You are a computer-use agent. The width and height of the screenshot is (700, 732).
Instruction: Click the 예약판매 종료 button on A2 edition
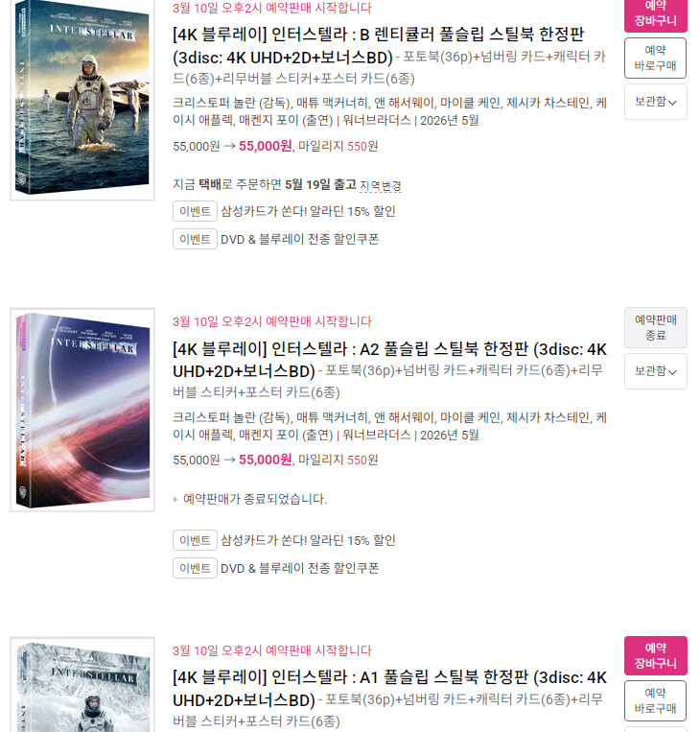coord(655,327)
